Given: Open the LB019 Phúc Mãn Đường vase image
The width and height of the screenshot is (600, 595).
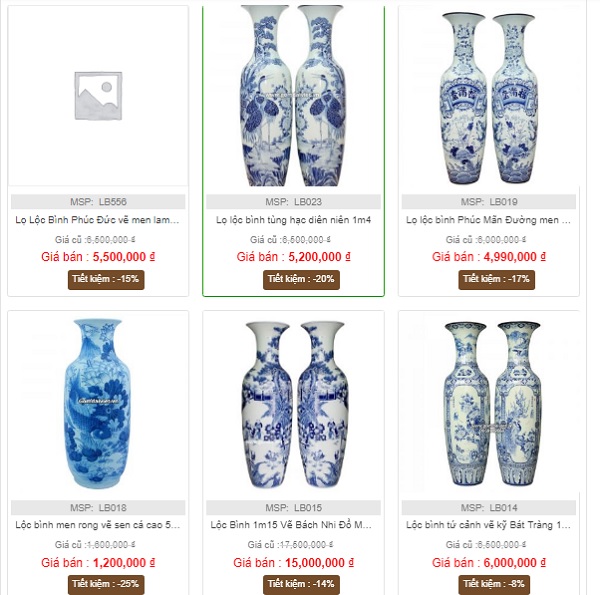Looking at the screenshot, I should (489, 98).
